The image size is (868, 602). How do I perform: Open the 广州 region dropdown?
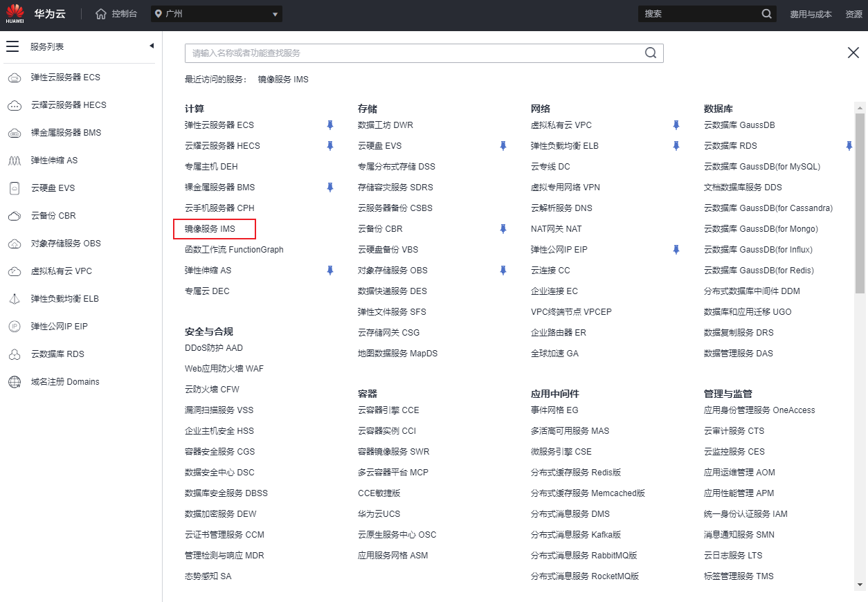217,14
